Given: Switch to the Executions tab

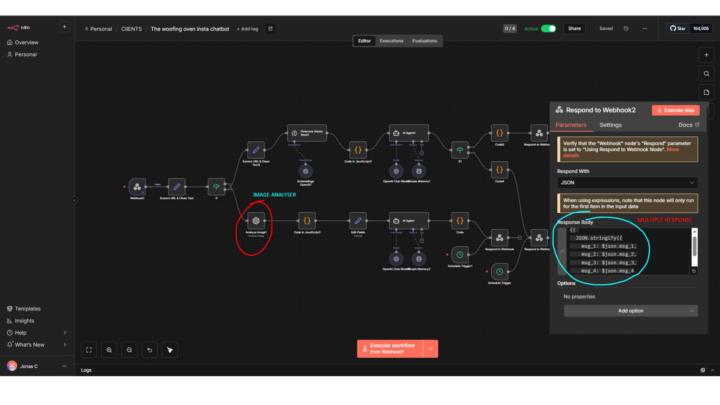Looking at the screenshot, I should [x=391, y=41].
